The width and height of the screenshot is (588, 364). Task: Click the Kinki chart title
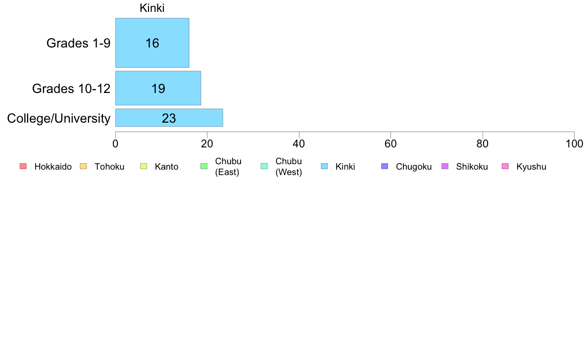[152, 8]
